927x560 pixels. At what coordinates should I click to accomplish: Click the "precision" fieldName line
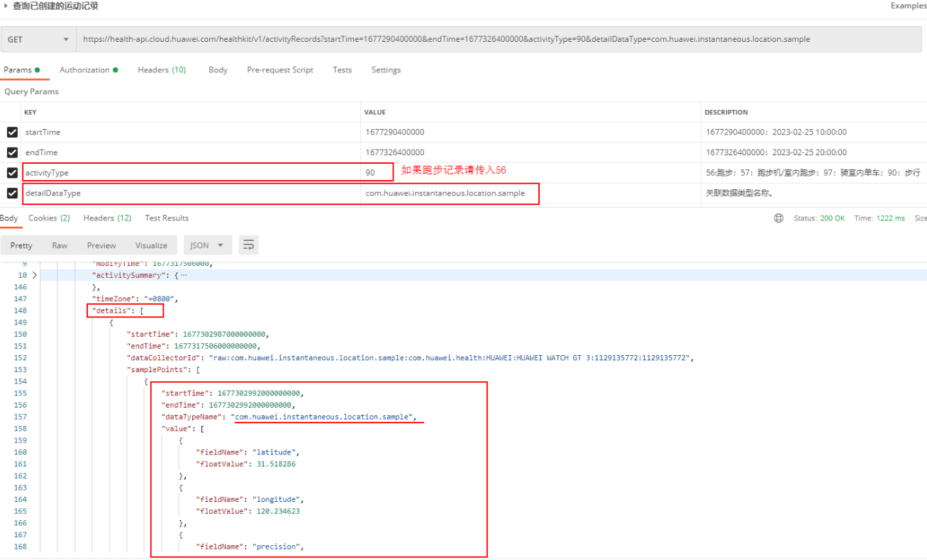point(250,547)
